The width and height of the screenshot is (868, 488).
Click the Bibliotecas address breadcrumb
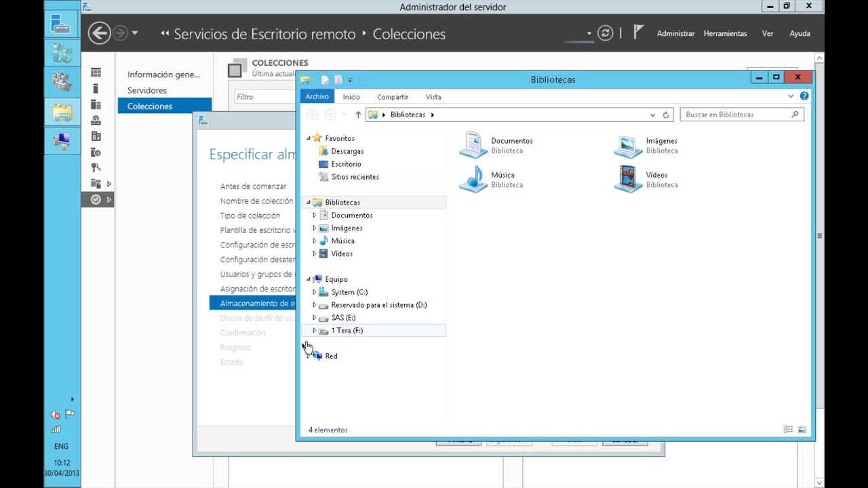tap(408, 115)
